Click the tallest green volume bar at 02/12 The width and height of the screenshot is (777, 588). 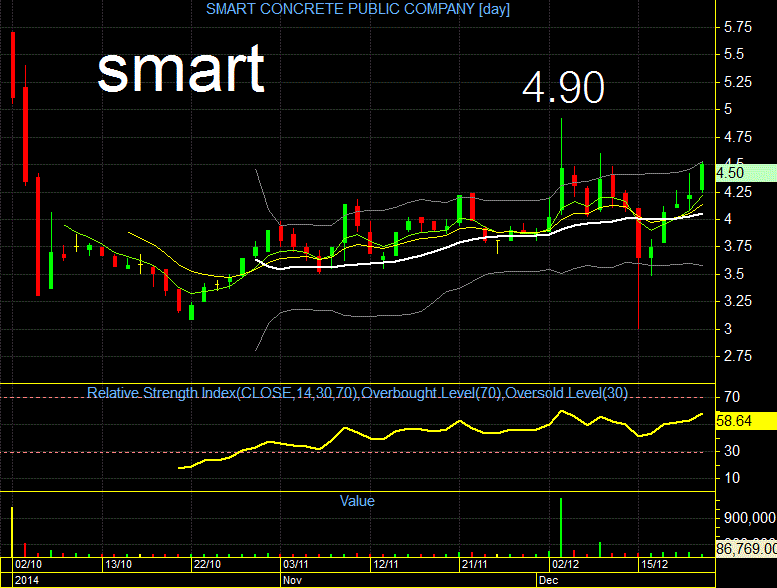point(561,527)
